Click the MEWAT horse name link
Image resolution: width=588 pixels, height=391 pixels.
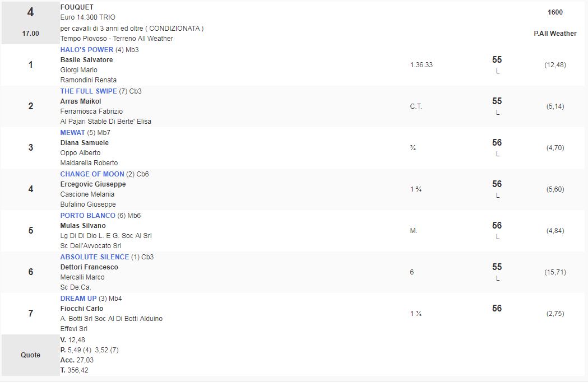[72, 133]
